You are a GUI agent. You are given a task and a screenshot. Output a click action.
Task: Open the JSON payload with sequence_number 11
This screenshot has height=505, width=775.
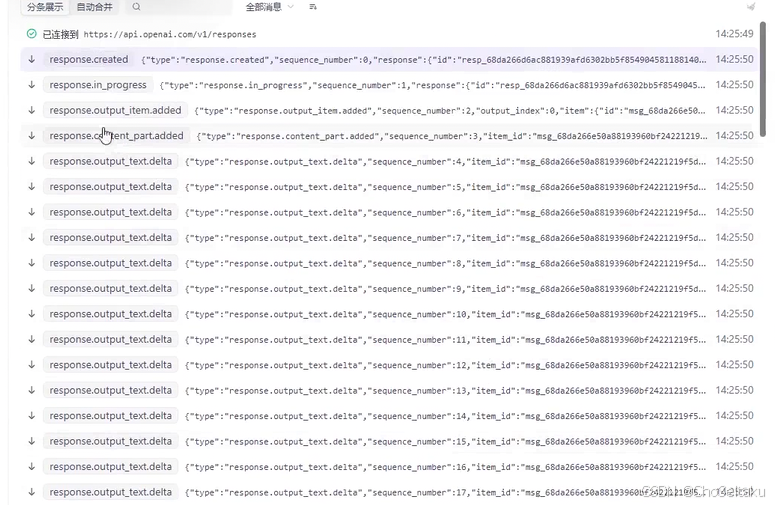(x=445, y=340)
